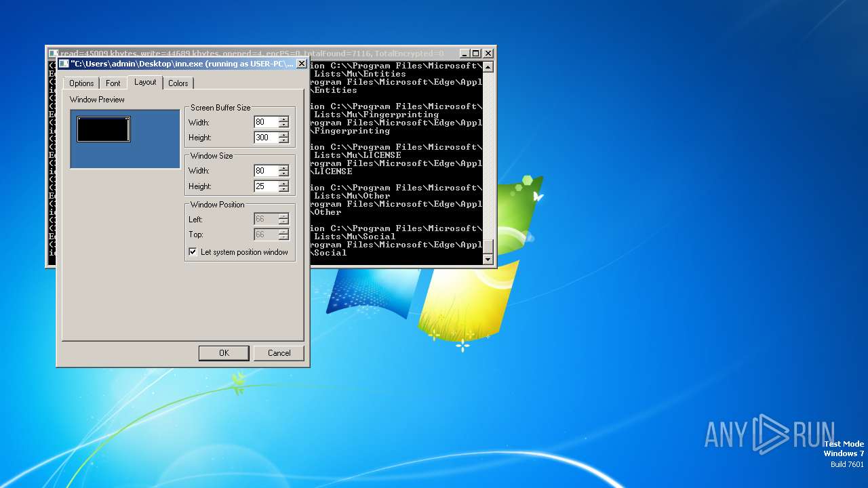Click the console window system menu icon
868x488 pixels.
53,53
